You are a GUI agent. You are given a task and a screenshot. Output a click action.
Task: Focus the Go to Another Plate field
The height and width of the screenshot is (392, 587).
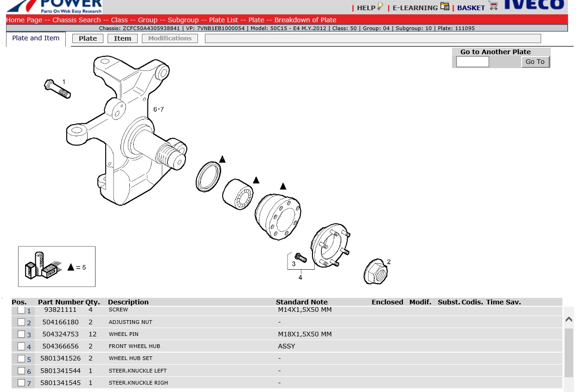tap(472, 62)
